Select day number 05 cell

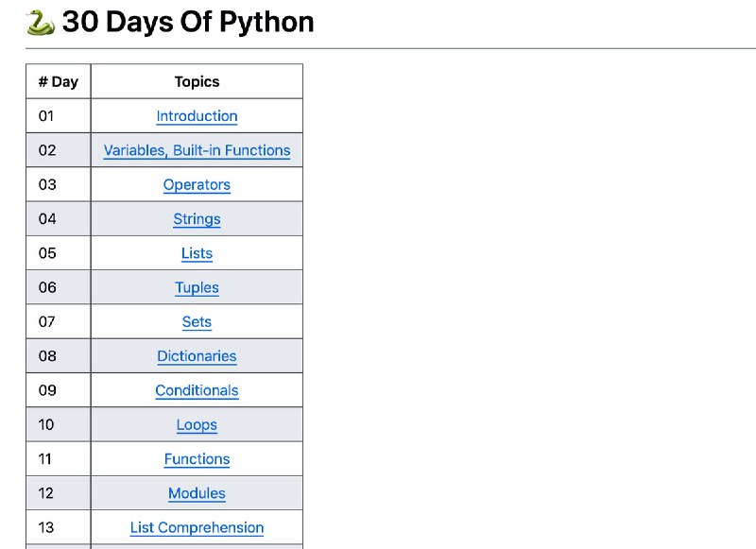[59, 253]
